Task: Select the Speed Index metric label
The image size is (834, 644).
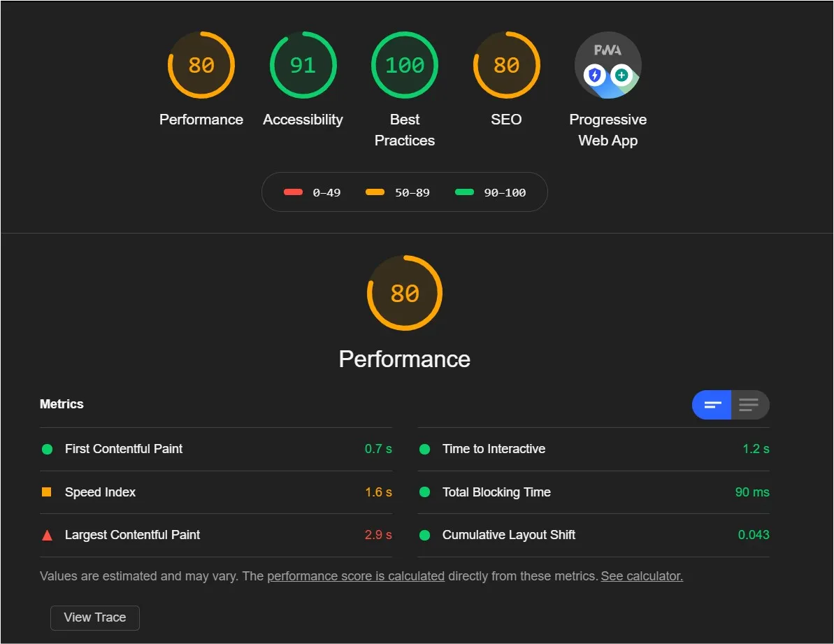Action: 100,492
